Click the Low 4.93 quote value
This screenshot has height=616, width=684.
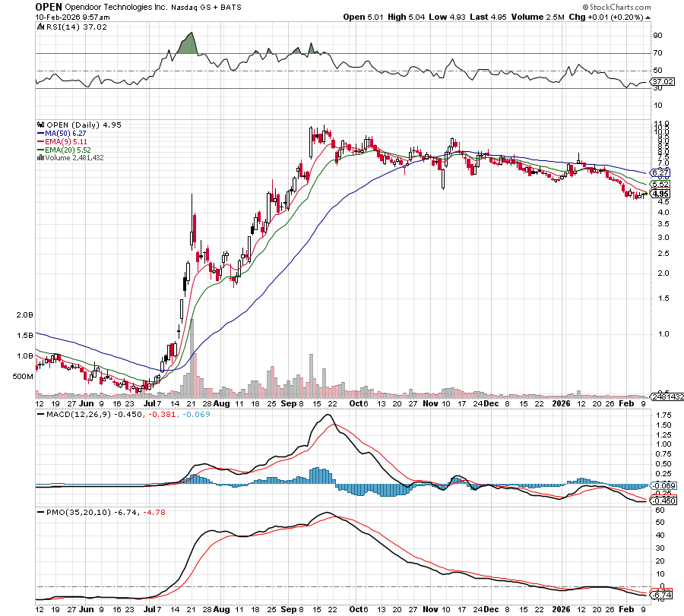point(447,17)
